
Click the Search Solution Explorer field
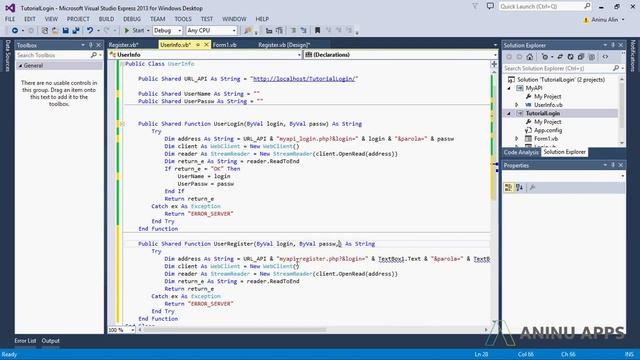[558, 69]
